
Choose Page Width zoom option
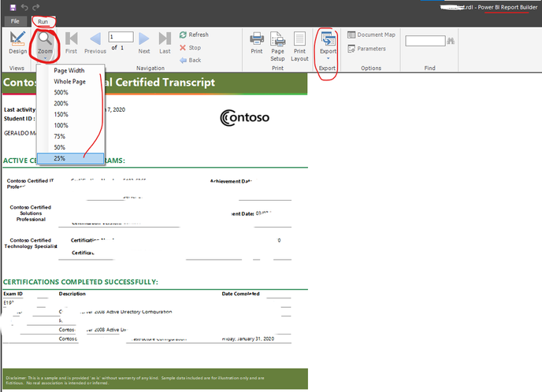[71, 71]
